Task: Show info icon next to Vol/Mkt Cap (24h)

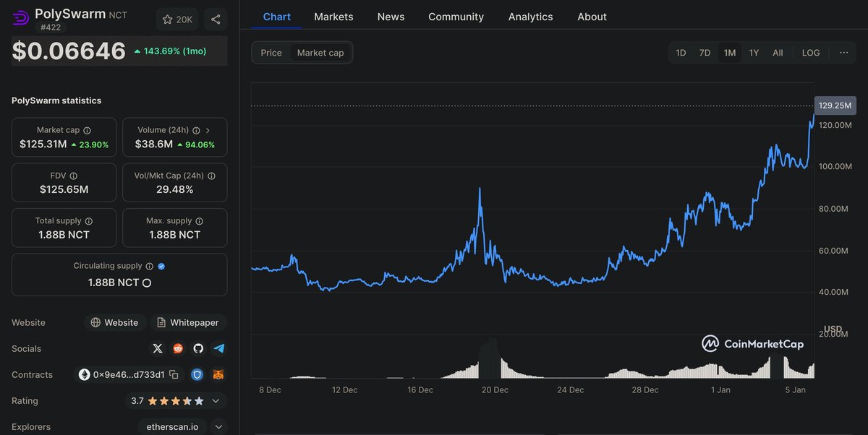Action: (210, 176)
